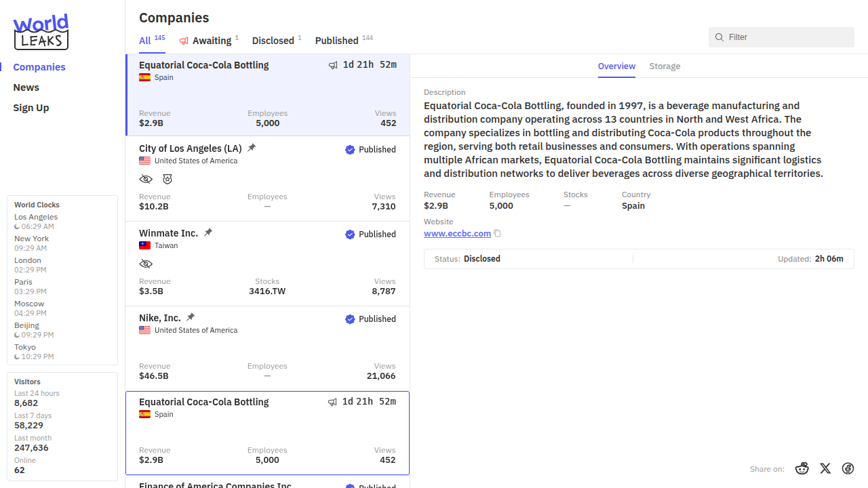Open the www.eccbc.com website link
Screen dimensions: 868x488
(x=457, y=234)
